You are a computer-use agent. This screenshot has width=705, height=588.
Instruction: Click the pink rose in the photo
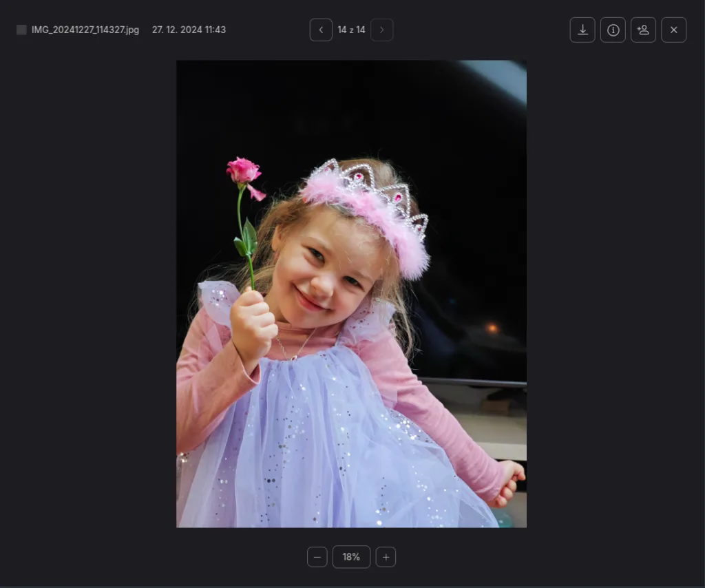[243, 171]
